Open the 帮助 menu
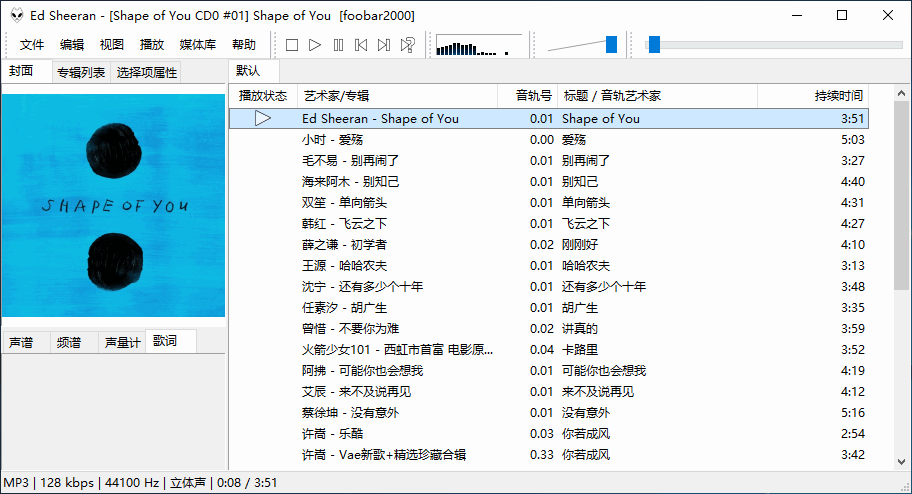The width and height of the screenshot is (912, 494). pos(244,45)
